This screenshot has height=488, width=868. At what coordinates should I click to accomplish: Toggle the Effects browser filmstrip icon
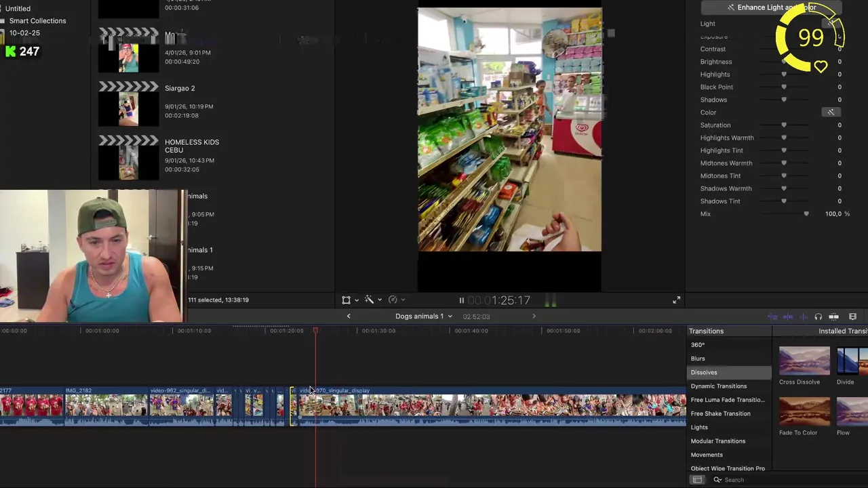pyautogui.click(x=853, y=317)
